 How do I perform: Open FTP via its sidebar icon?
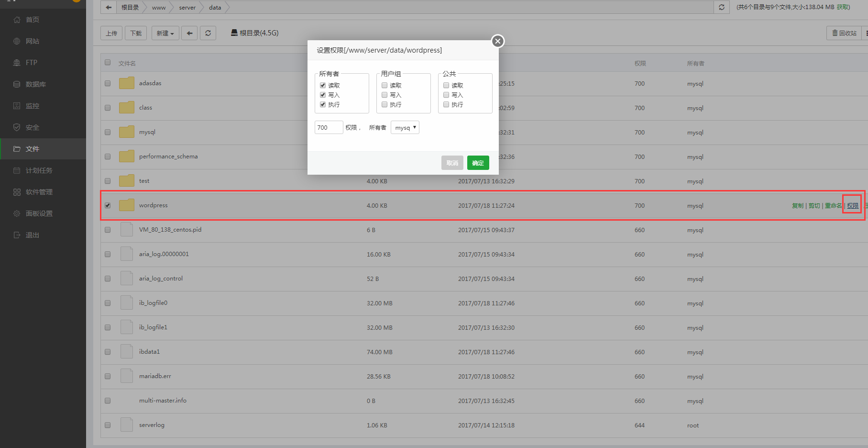tap(17, 63)
